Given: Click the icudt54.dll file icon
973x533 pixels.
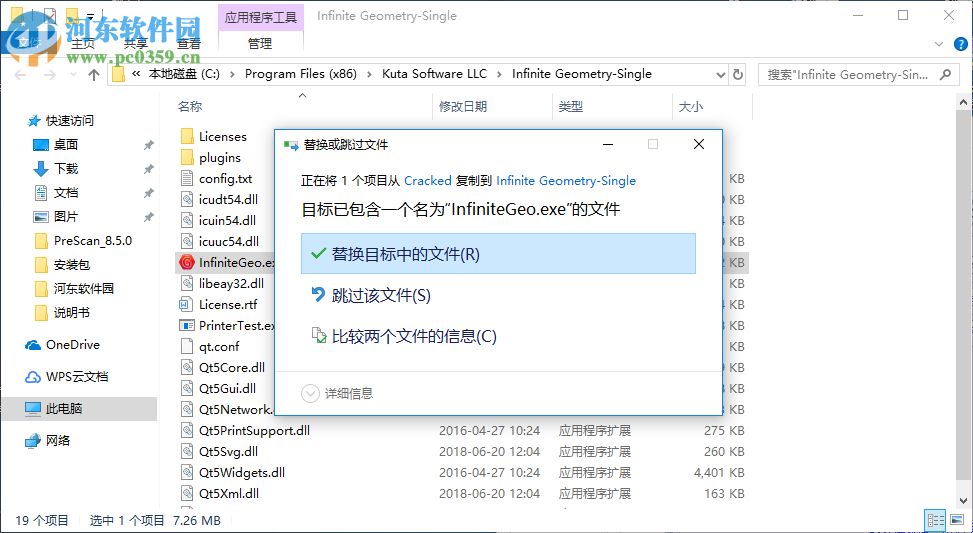Looking at the screenshot, I should pos(187,200).
